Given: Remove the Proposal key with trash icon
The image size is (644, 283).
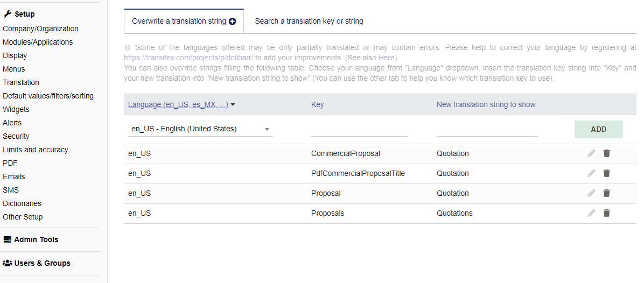Looking at the screenshot, I should click(x=607, y=193).
